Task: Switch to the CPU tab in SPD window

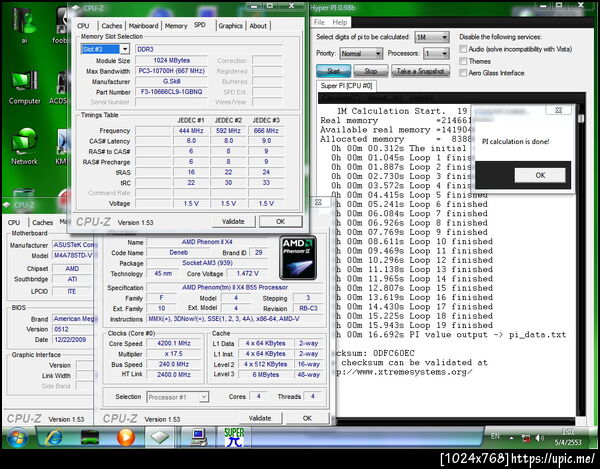Action: coord(83,26)
